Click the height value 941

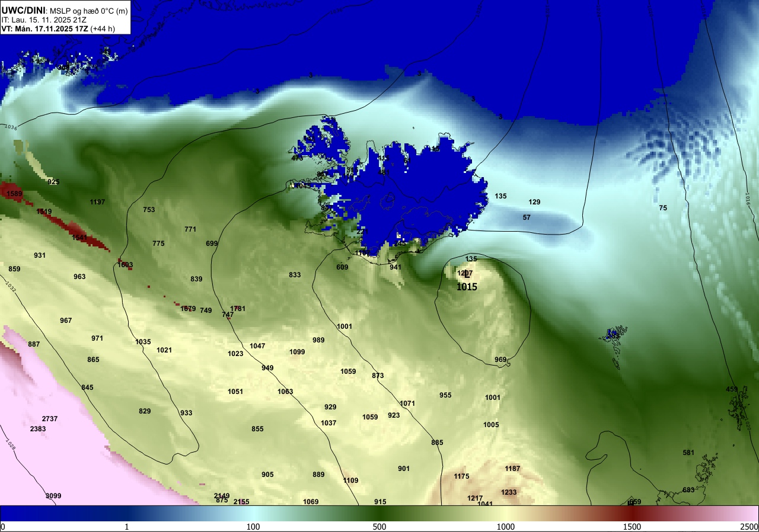[x=396, y=267]
